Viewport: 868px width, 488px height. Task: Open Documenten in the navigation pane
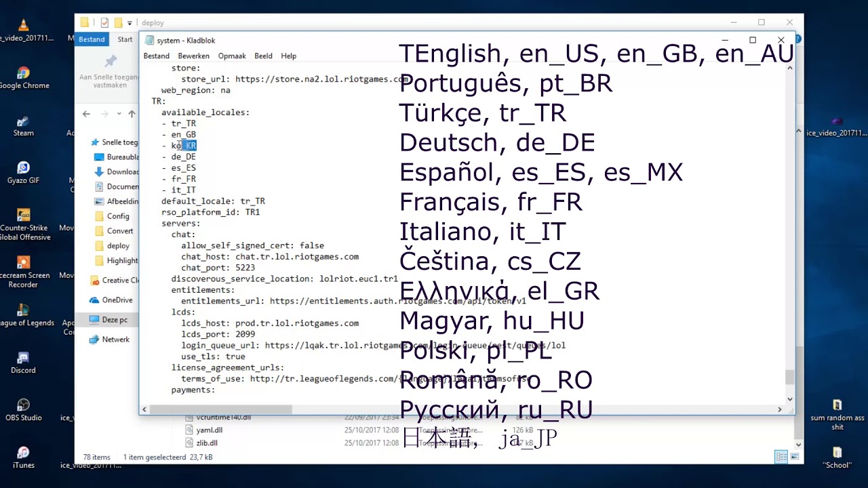(x=117, y=186)
